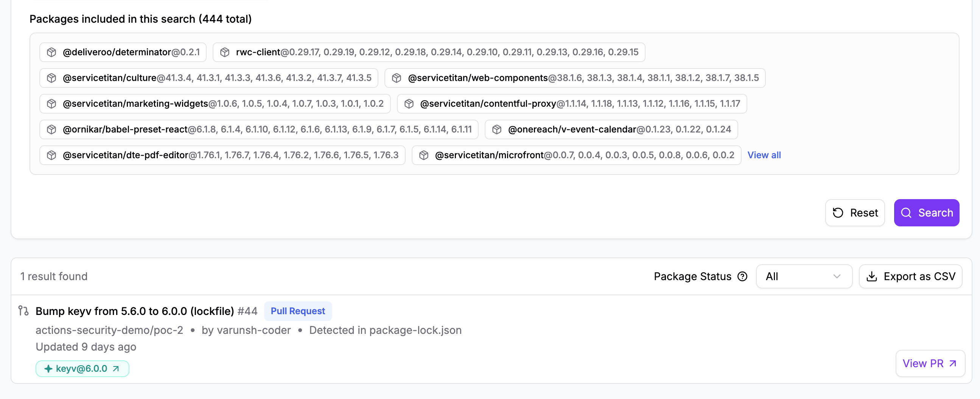Open Bump keyv from 5.6.0 to 6.0.0 title
This screenshot has width=980, height=399.
[135, 311]
